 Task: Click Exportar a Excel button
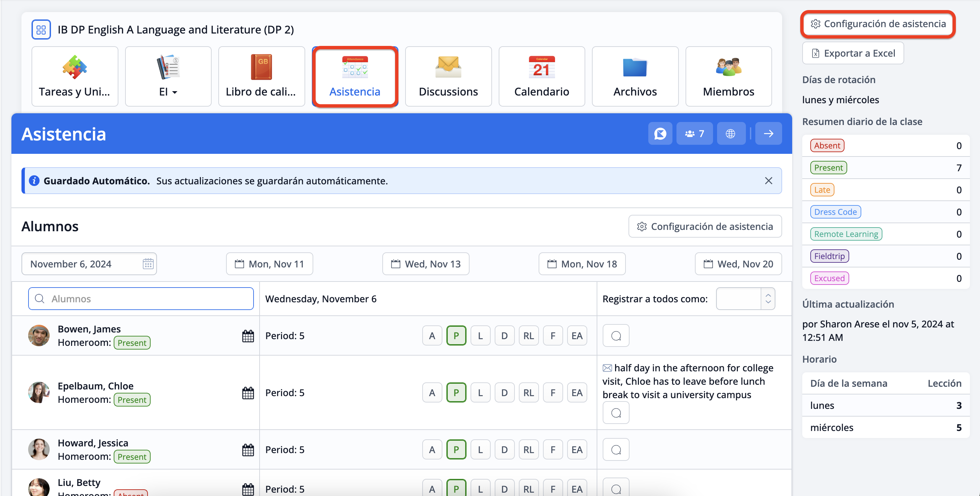click(853, 53)
